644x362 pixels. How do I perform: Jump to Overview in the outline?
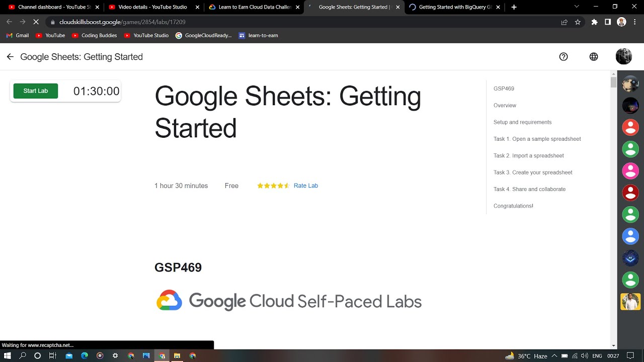tap(505, 105)
